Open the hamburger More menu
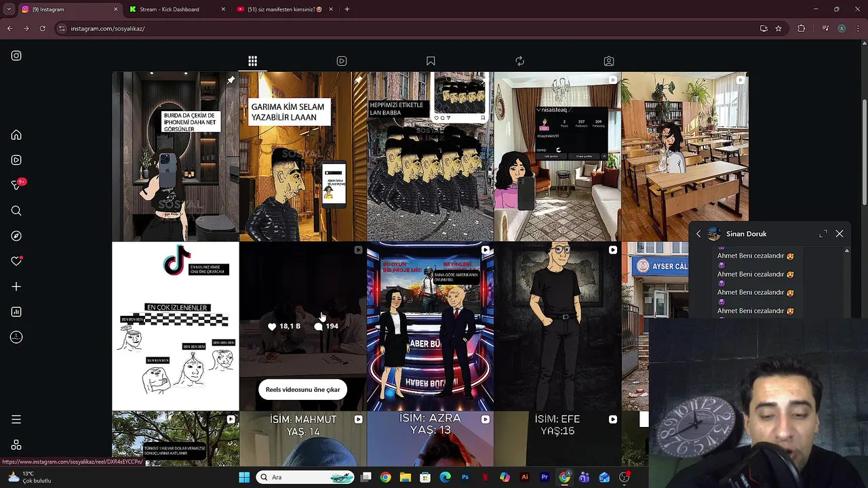This screenshot has width=868, height=488. click(x=16, y=420)
